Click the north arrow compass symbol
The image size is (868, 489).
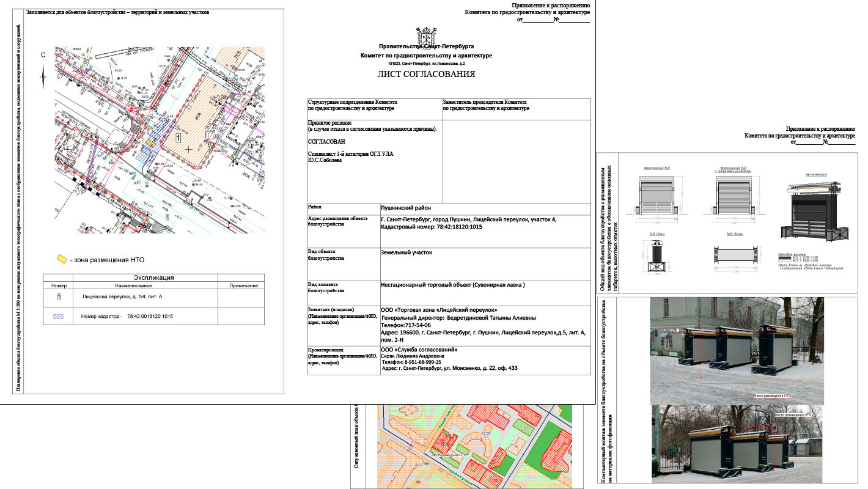[43, 76]
